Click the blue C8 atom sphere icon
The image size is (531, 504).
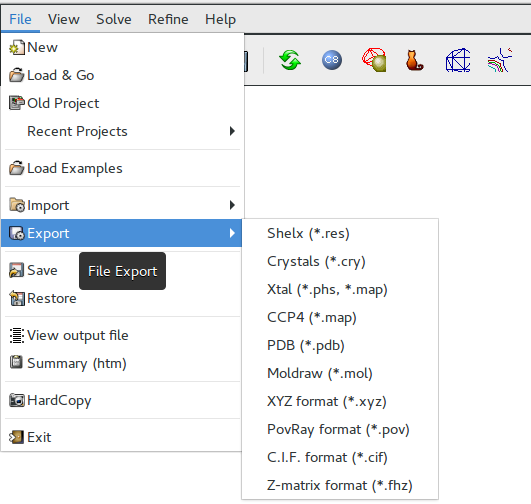(332, 60)
